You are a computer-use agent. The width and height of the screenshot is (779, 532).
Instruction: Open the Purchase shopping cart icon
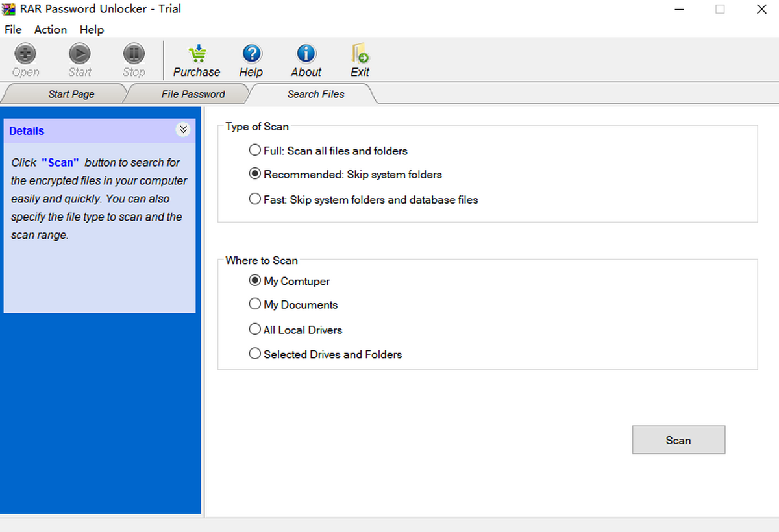[197, 54]
